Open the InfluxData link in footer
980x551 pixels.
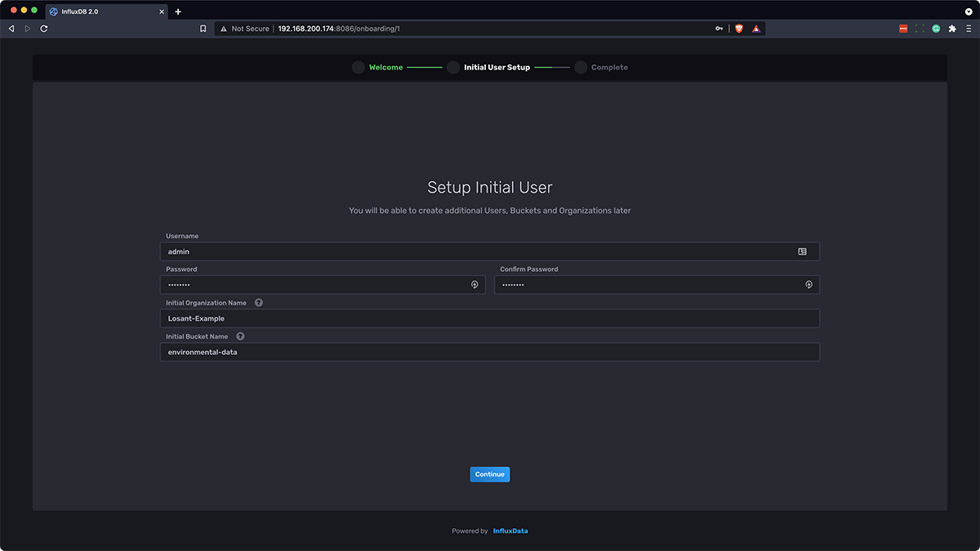coord(510,531)
